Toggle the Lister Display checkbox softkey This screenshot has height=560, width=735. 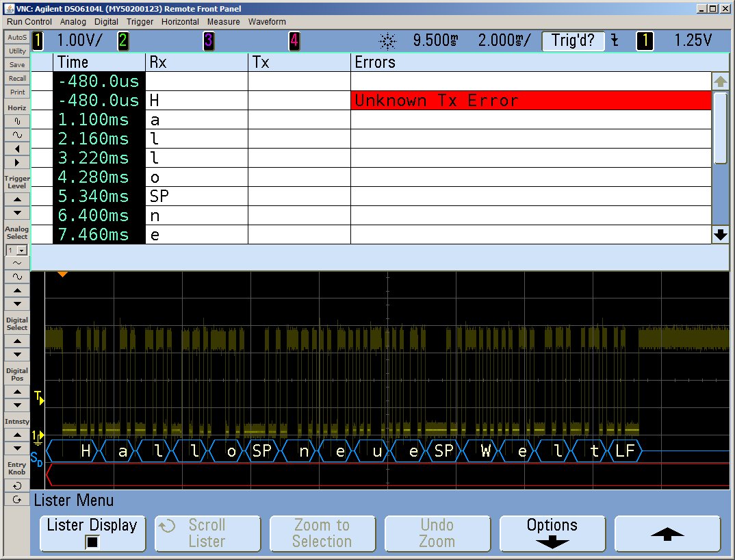coord(92,534)
